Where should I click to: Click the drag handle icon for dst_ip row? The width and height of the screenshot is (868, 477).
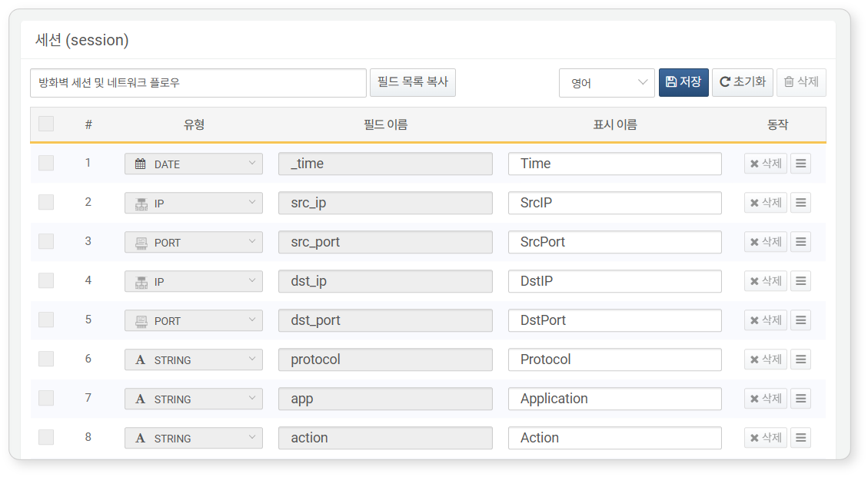(800, 281)
